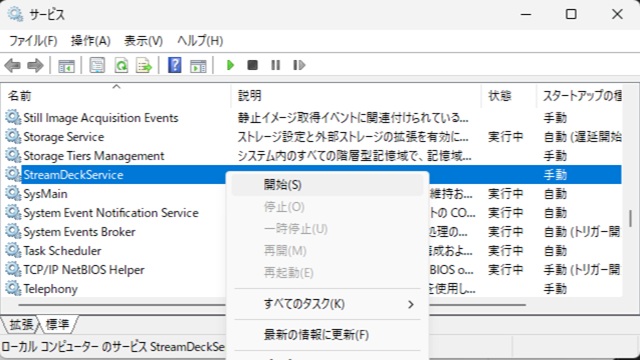
Task: Select the Storage Service row
Action: pos(313,137)
